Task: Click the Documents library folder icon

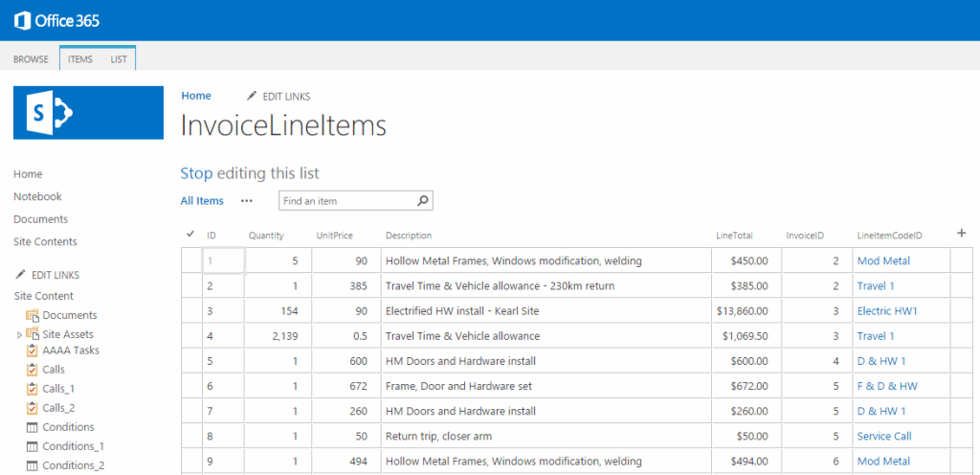Action: tap(33, 316)
